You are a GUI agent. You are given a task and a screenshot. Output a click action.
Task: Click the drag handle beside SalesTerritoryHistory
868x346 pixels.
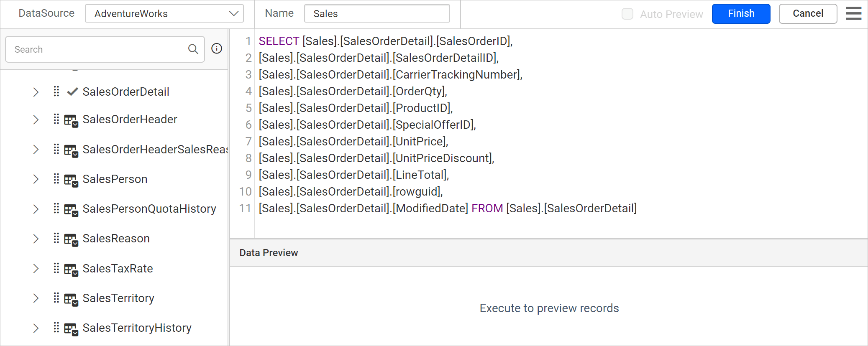pyautogui.click(x=56, y=328)
